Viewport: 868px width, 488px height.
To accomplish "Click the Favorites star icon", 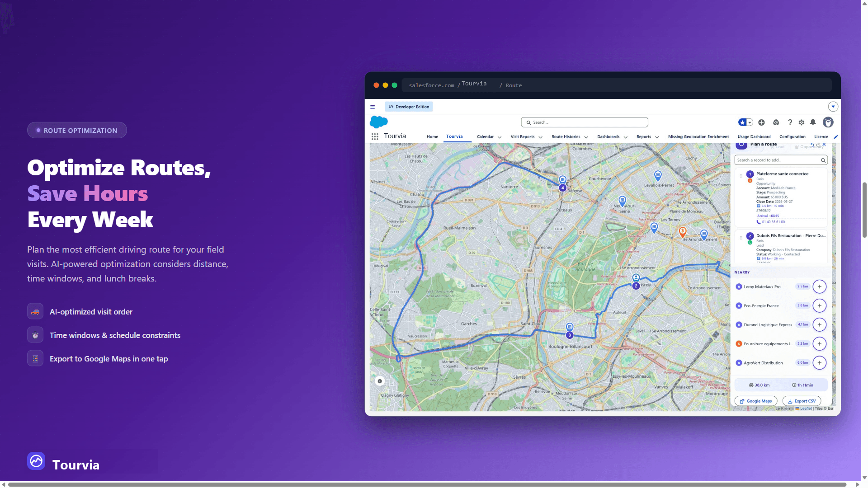I will 742,122.
